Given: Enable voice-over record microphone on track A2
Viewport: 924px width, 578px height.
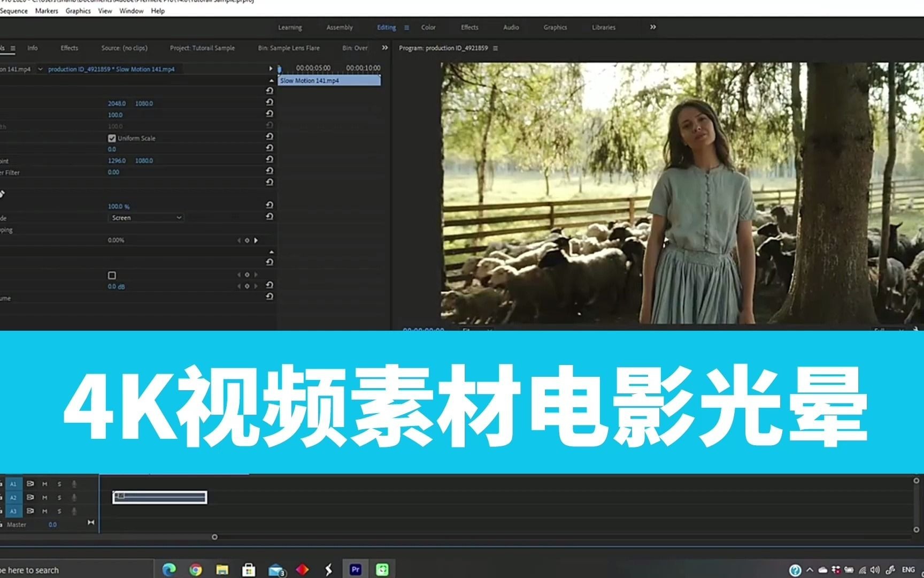Looking at the screenshot, I should point(74,498).
